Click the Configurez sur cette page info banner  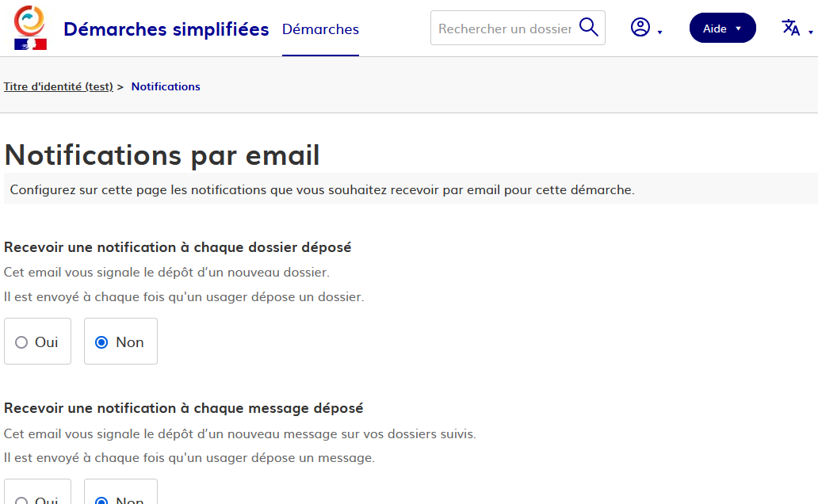(x=323, y=190)
